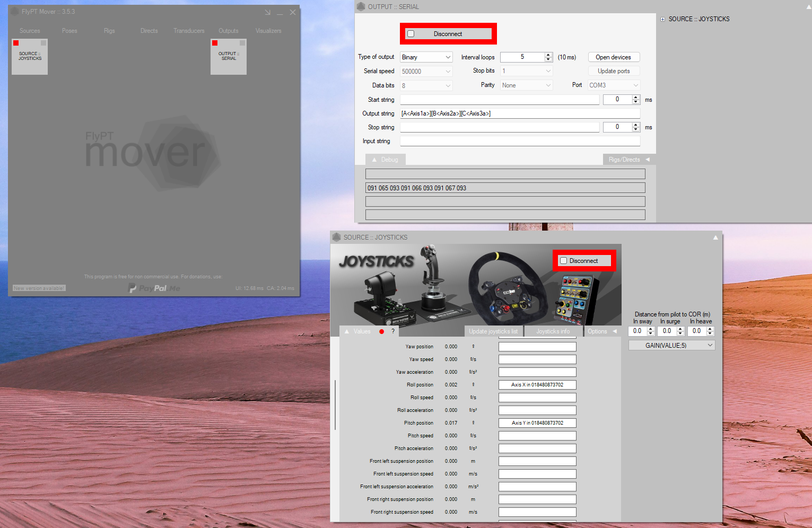The width and height of the screenshot is (812, 528).
Task: Open the Visualizers menu in FlyPT Mover
Action: click(x=268, y=31)
